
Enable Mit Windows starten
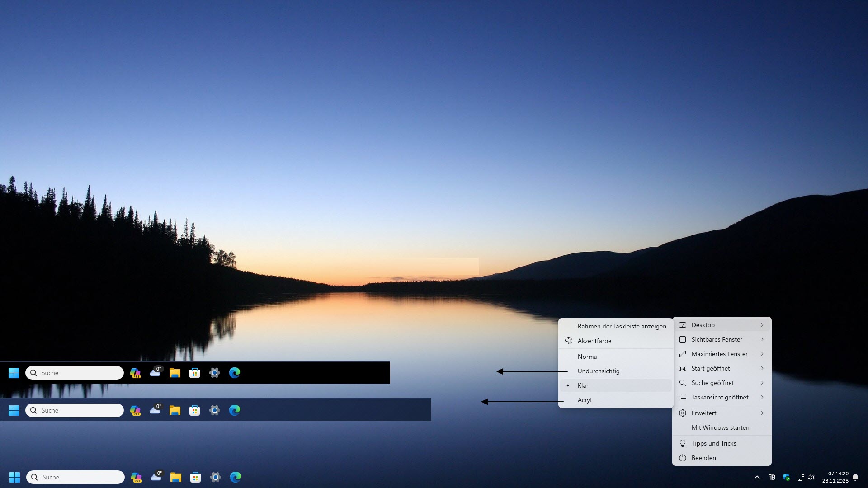(x=720, y=427)
